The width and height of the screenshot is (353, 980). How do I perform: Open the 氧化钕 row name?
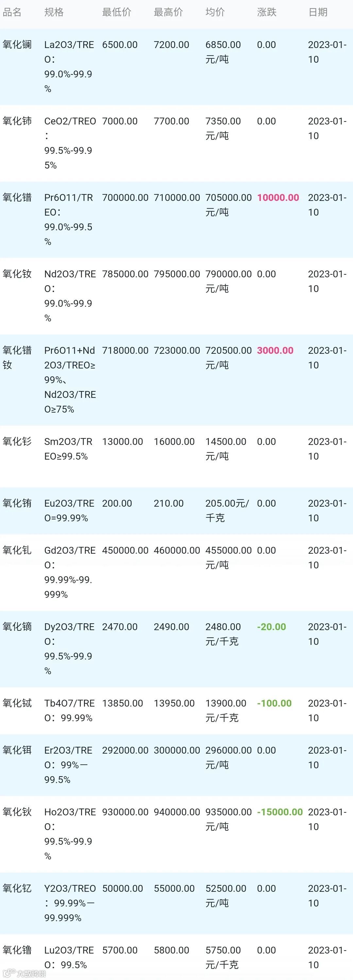point(17,274)
